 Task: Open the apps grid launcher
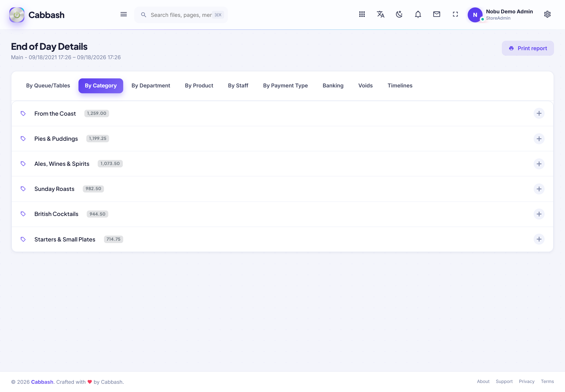(362, 14)
